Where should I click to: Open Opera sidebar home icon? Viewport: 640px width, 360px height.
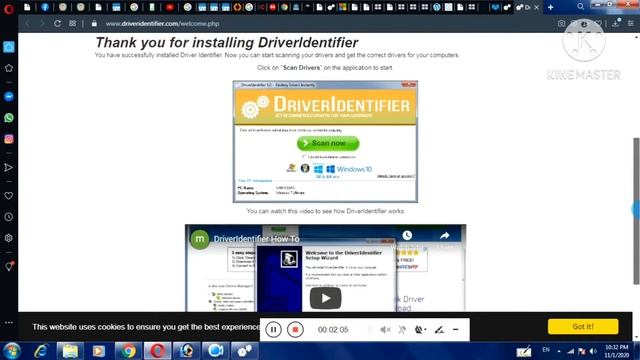click(9, 47)
